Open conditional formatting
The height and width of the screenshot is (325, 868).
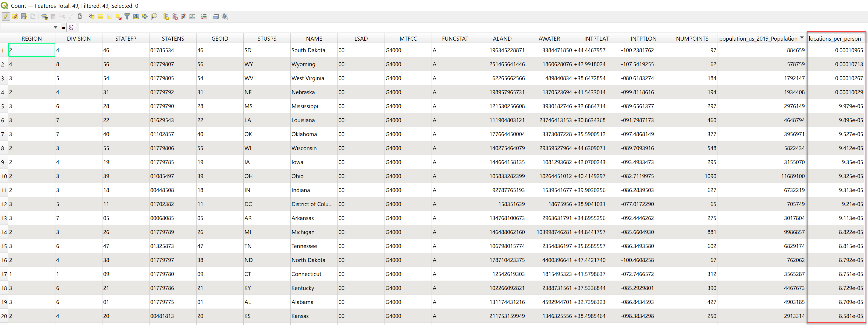point(204,16)
